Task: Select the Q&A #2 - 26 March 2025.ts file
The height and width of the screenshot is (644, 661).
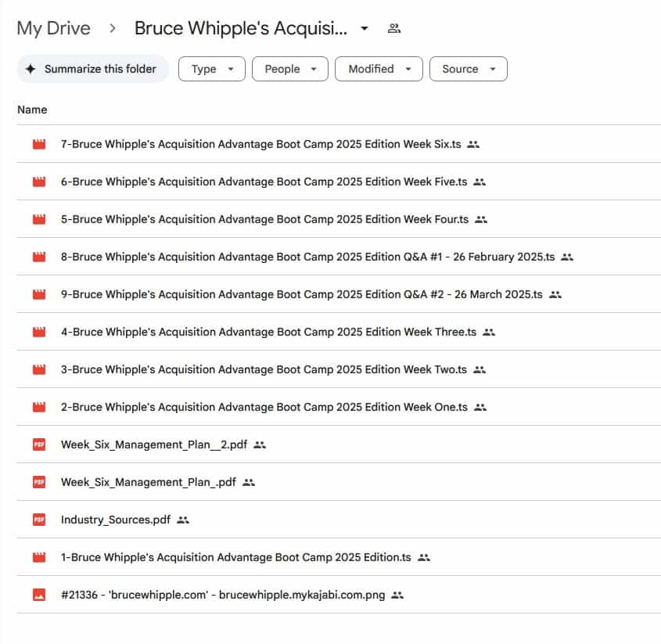Action: pos(301,294)
